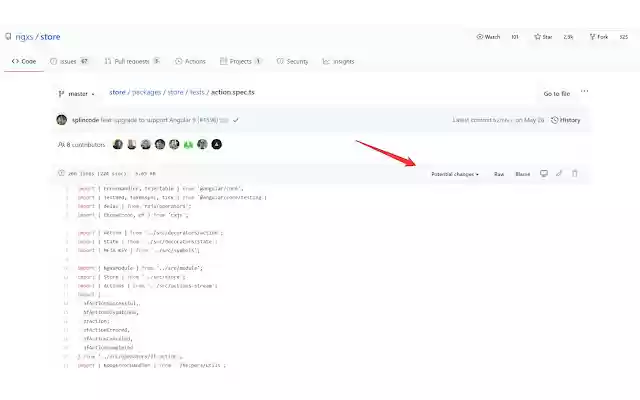Go to tests folder in breadcrumb
The image size is (640, 400).
coord(197,92)
